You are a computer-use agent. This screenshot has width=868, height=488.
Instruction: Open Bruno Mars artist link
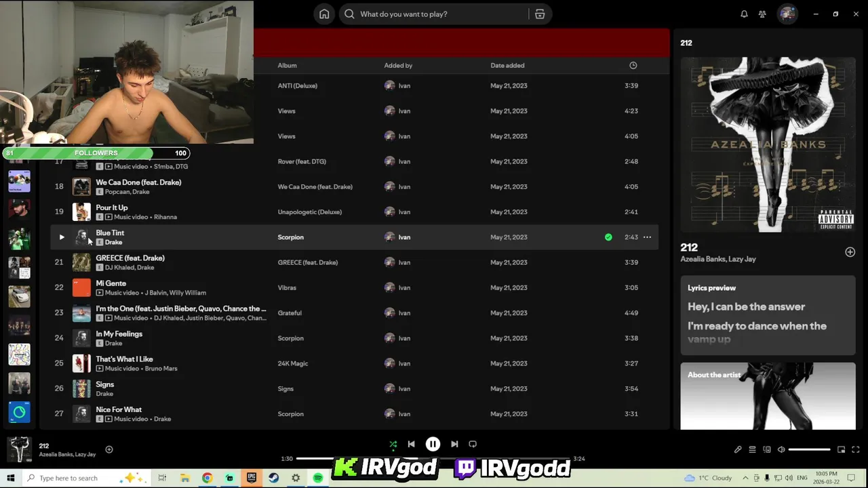coord(161,369)
